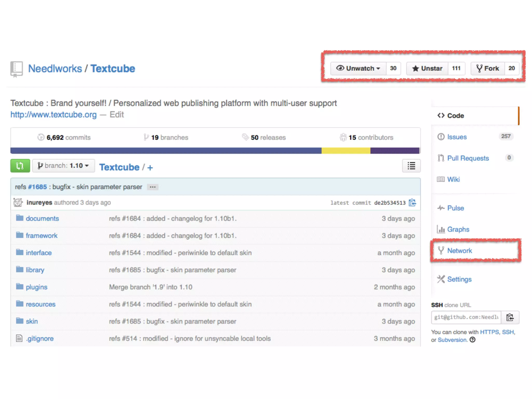Image resolution: width=532 pixels, height=399 pixels.
Task: Toggle Unstar on the repository
Action: tap(427, 69)
